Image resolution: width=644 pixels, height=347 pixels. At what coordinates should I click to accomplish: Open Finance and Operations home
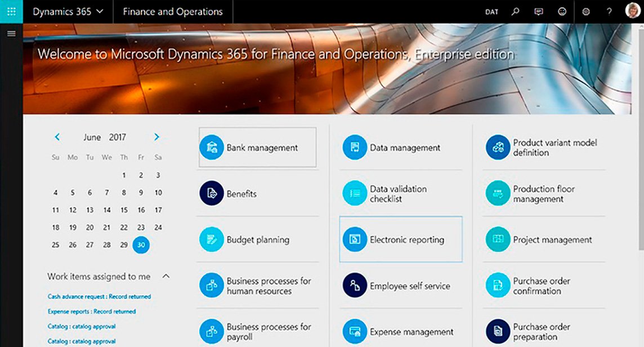pyautogui.click(x=172, y=11)
